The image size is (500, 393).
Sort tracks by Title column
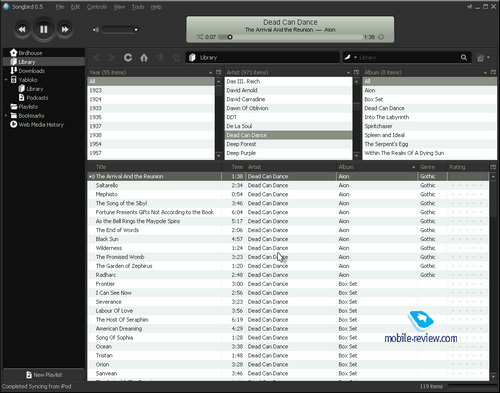point(155,167)
